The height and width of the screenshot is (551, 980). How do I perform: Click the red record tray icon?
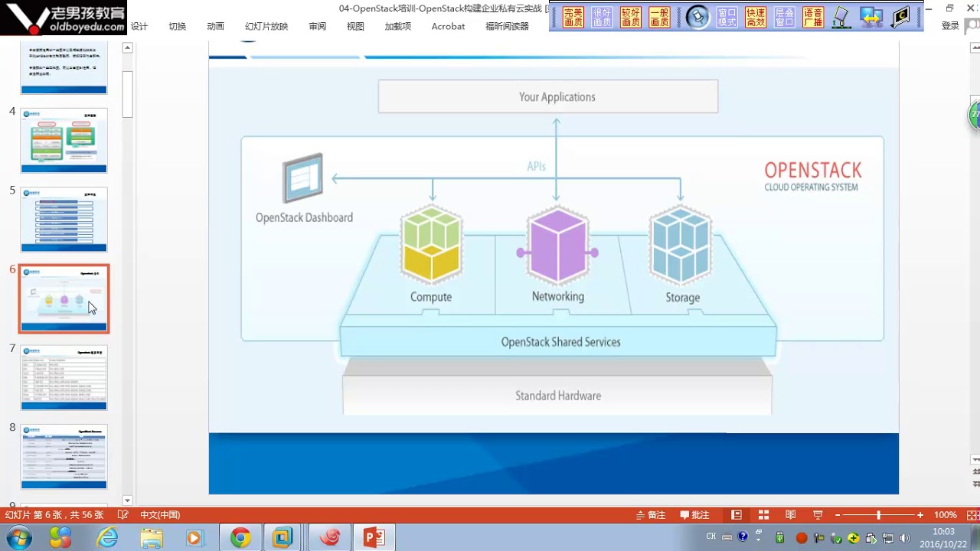[802, 538]
